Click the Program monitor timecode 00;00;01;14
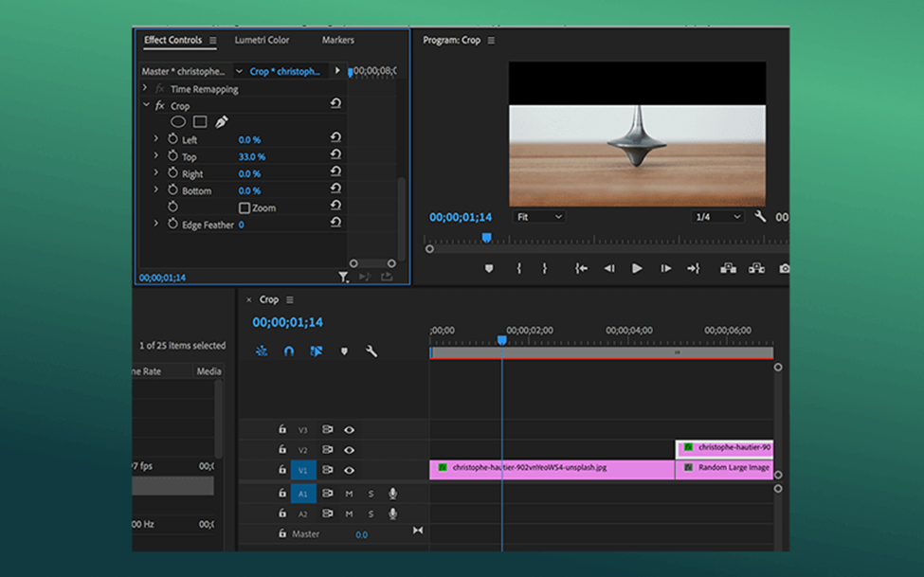 [x=461, y=217]
